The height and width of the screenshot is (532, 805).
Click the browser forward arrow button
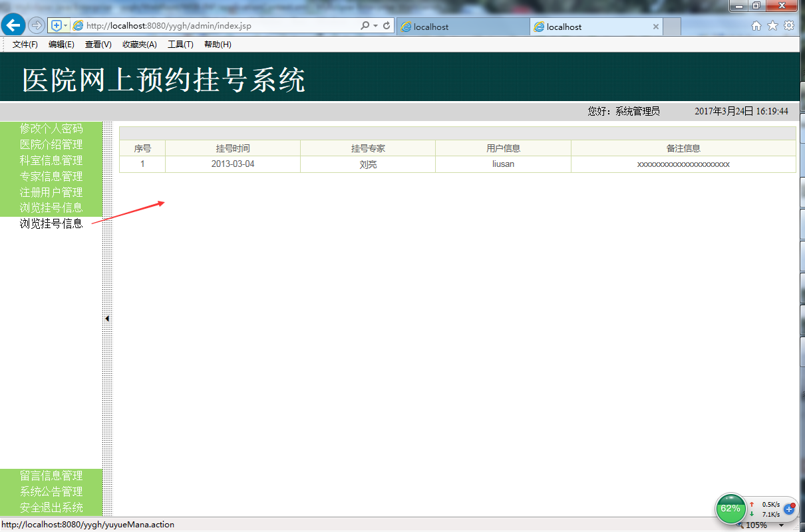pyautogui.click(x=37, y=25)
